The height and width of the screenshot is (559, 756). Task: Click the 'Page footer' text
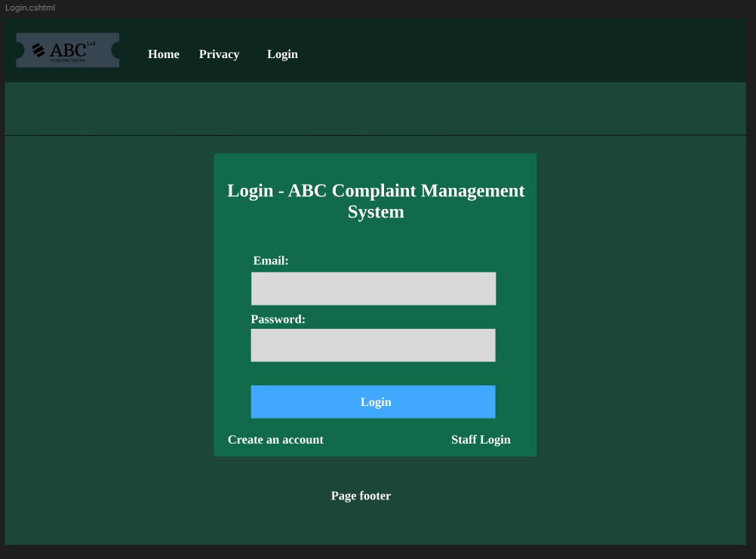[361, 496]
